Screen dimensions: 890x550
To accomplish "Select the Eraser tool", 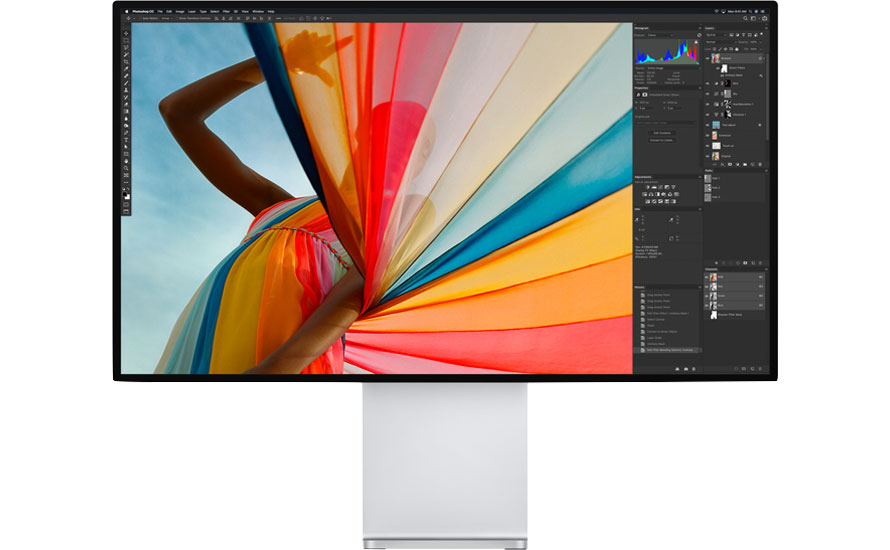I will pos(127,104).
